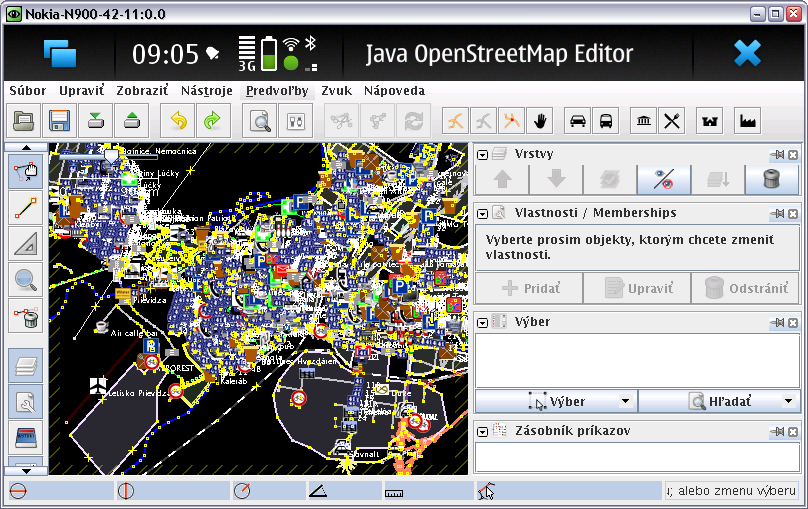
Task: Click the Výber selection list area
Action: point(637,361)
